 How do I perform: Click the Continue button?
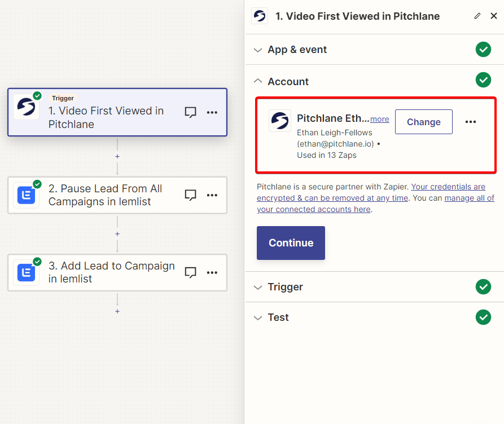(291, 243)
